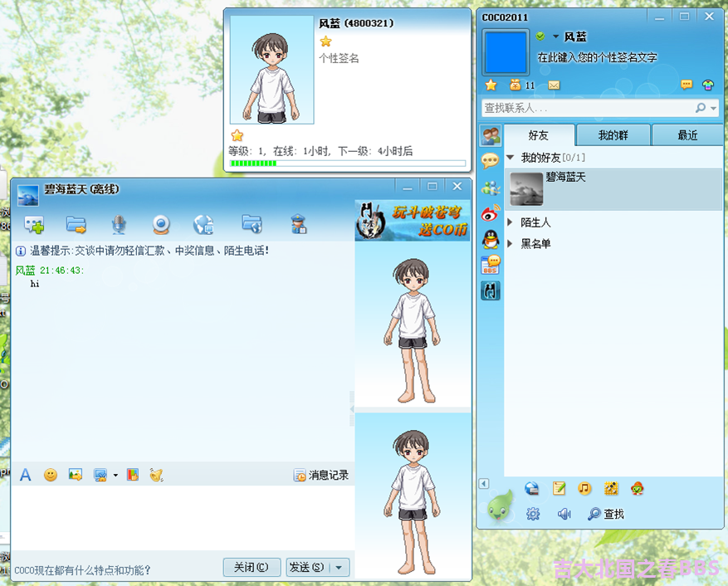This screenshot has width=728, height=586.
Task: Click the 查找联系人 search field
Action: pyautogui.click(x=589, y=108)
